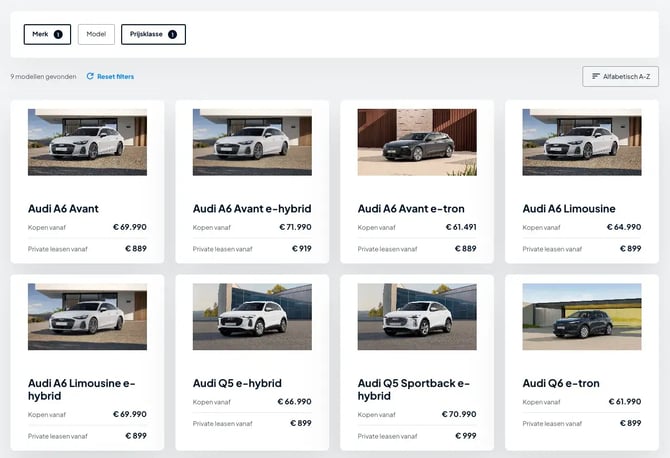
Task: Click the reset arrow icon beside Reset filters
Action: pyautogui.click(x=90, y=76)
